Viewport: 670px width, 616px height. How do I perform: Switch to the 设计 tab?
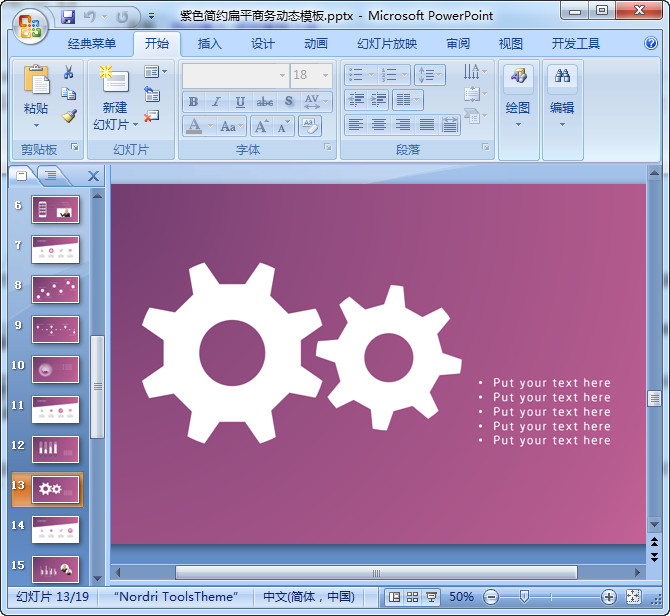[x=262, y=44]
